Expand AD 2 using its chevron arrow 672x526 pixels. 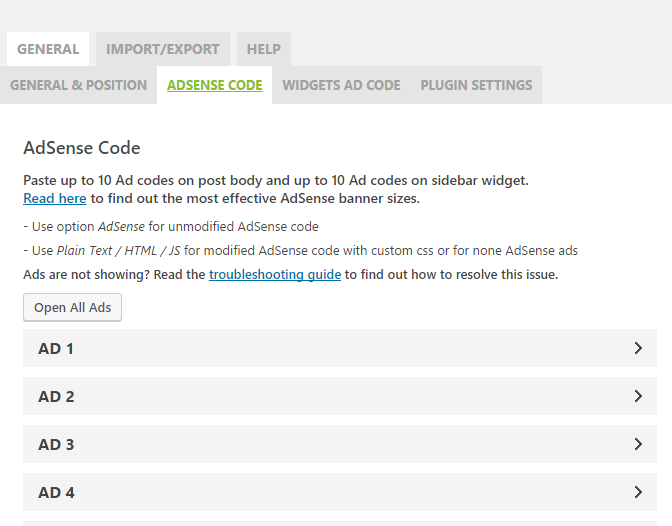click(x=638, y=396)
